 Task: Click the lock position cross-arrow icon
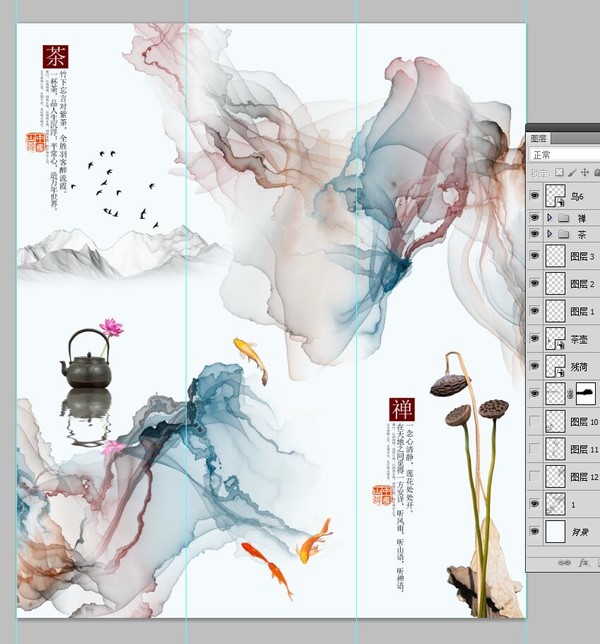585,172
